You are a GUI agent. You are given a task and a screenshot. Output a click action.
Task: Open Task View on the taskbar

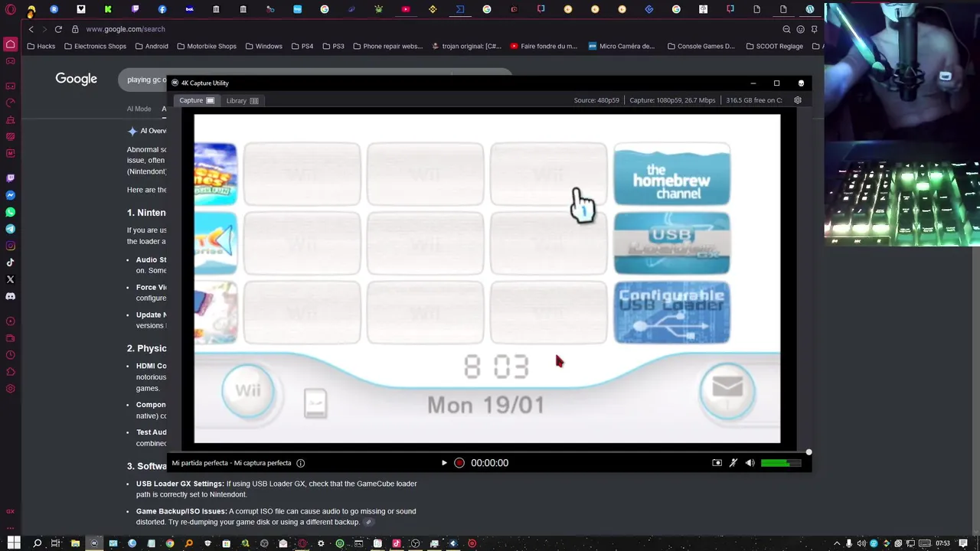pyautogui.click(x=55, y=543)
